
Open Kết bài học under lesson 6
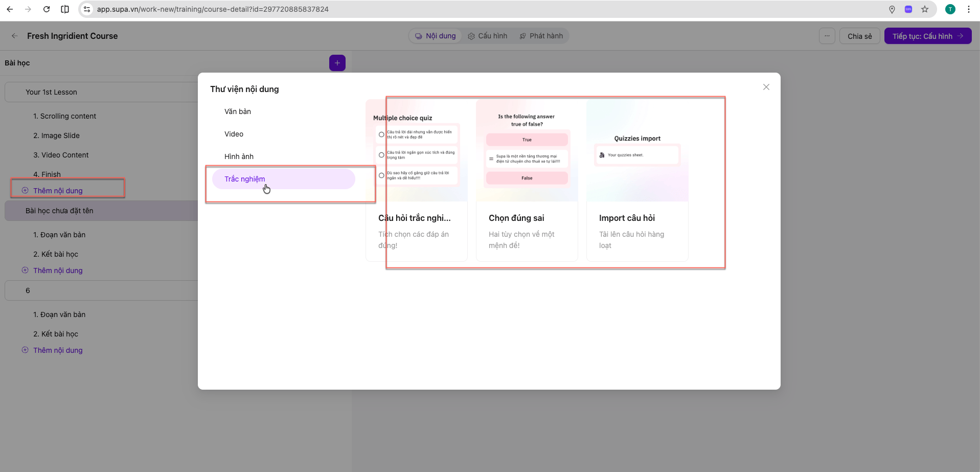tap(56, 334)
